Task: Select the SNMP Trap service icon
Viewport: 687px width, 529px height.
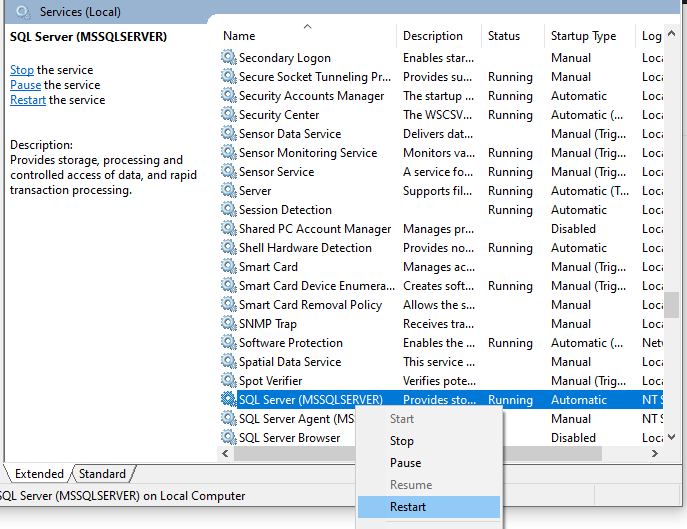Action: 228,323
